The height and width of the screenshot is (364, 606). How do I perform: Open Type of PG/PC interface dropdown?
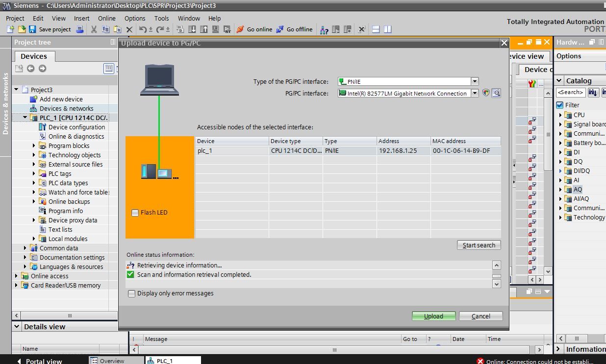[x=475, y=81]
